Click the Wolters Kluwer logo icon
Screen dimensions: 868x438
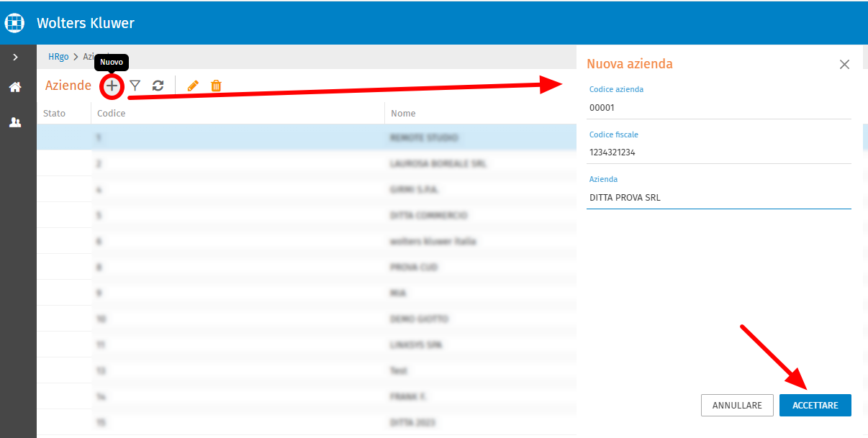(15, 23)
